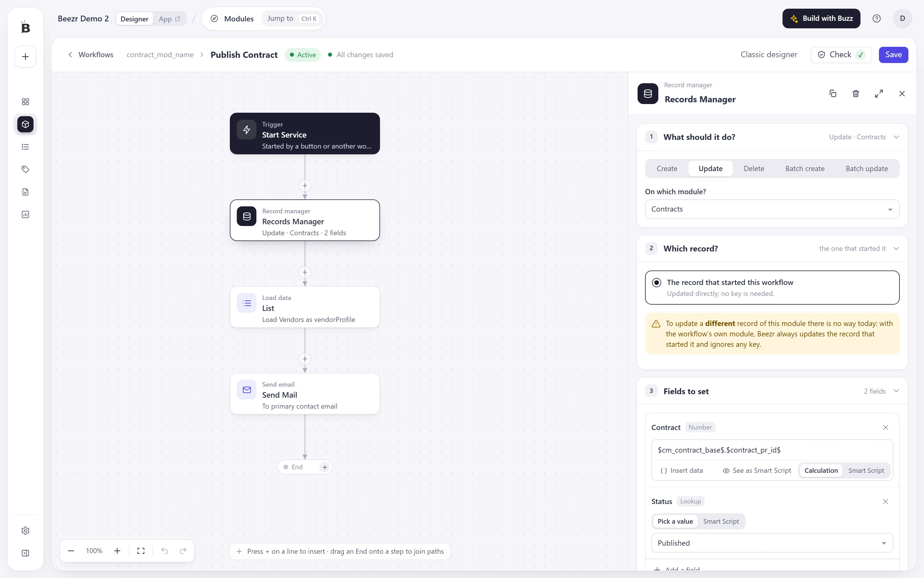924x578 pixels.
Task: Click Build with Buzz button
Action: [821, 18]
